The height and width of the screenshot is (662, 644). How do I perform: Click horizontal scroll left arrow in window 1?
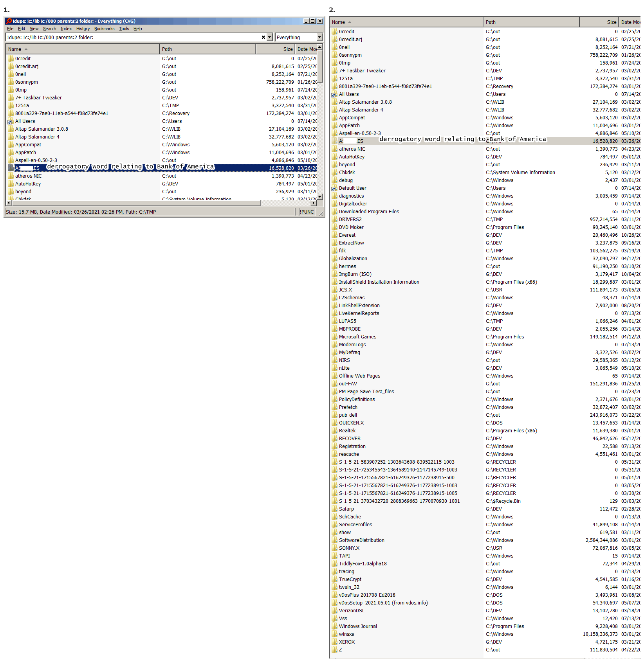(9, 203)
